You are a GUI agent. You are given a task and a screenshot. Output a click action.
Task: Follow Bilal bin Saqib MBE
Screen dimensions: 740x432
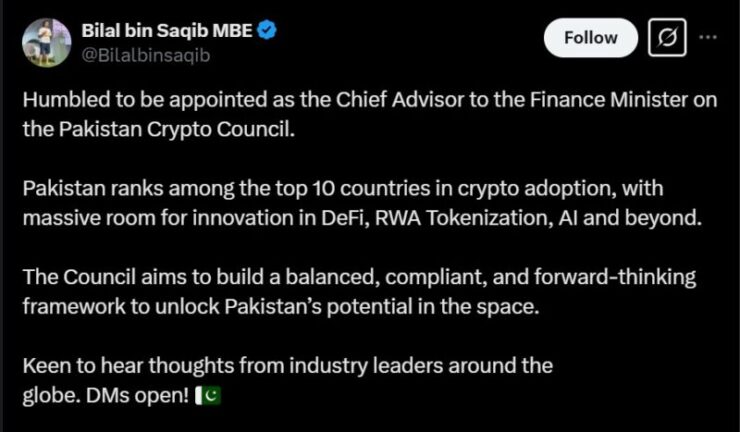[x=590, y=38]
